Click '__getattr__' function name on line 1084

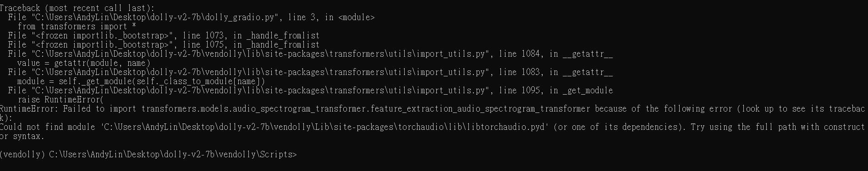click(x=588, y=54)
